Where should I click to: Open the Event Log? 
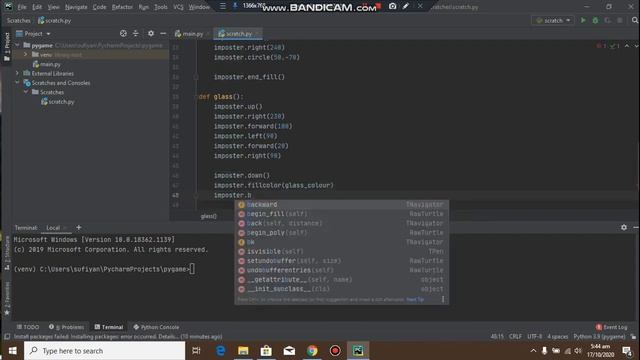[x=611, y=327]
